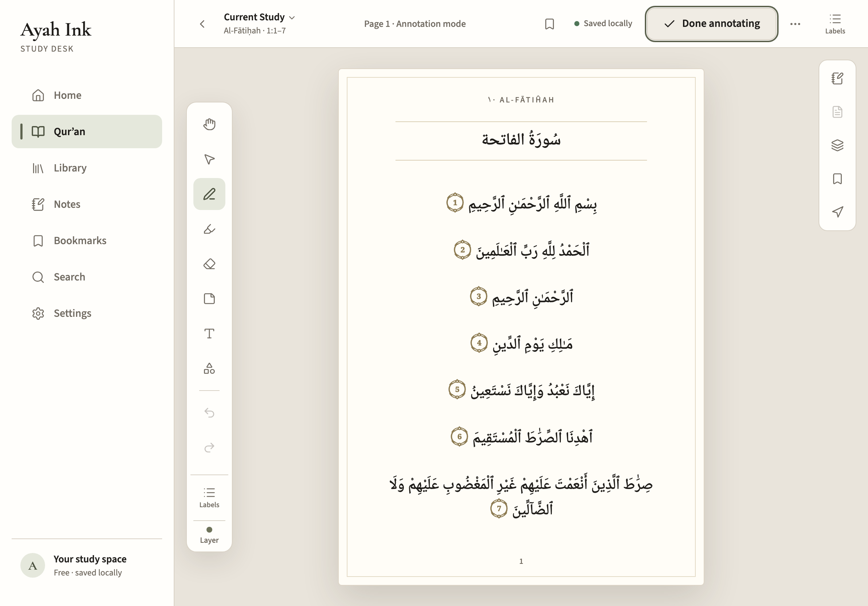Click the Bismillah verse text
This screenshot has height=606, width=868.
533,204
